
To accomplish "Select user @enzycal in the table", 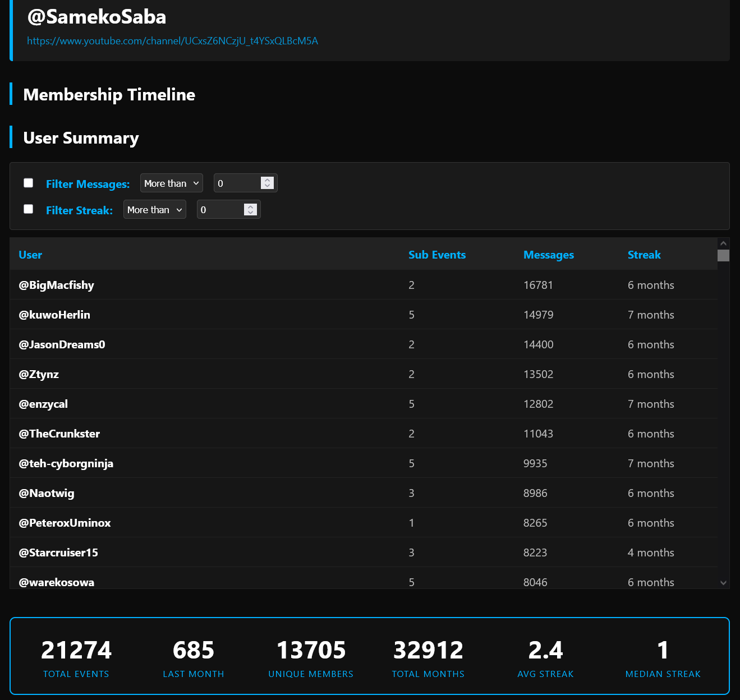I will point(43,404).
